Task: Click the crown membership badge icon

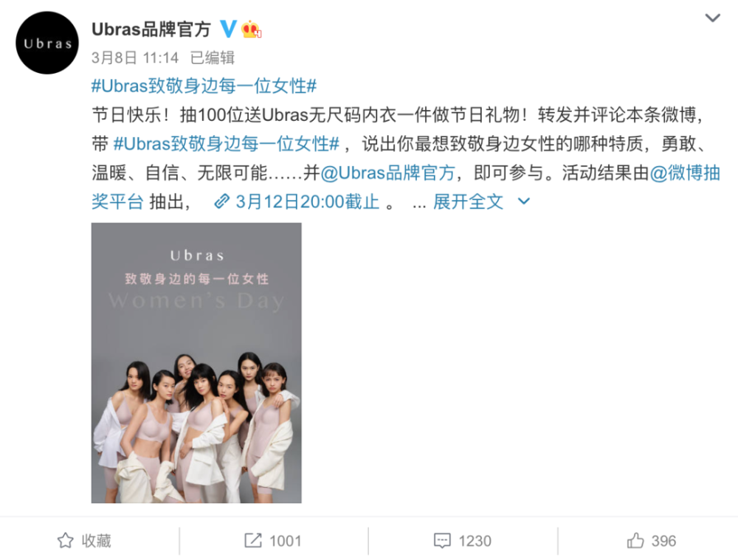Action: (x=251, y=30)
